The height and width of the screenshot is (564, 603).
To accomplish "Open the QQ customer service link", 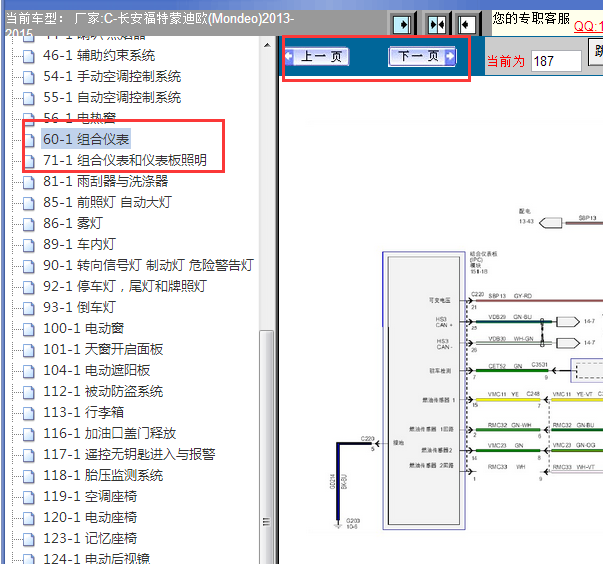I will [588, 27].
